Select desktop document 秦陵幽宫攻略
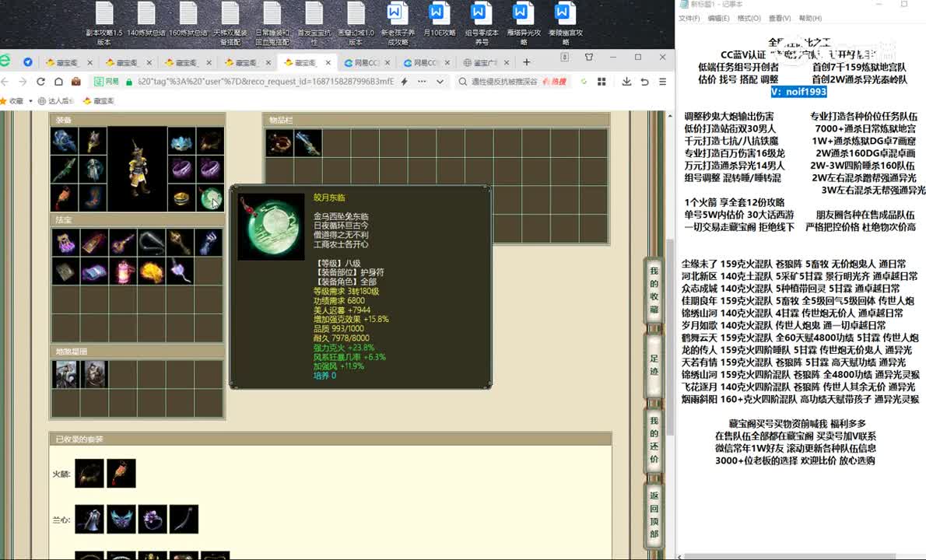This screenshot has height=560, width=926. (x=565, y=23)
